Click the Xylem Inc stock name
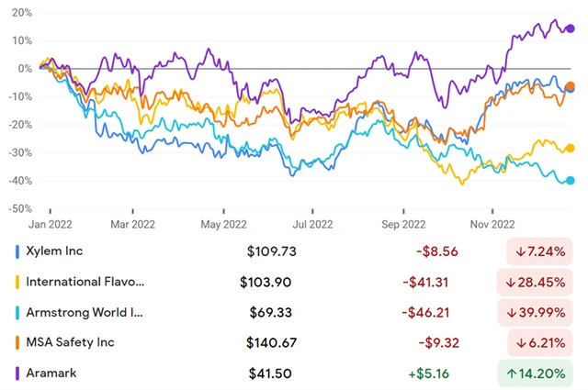The width and height of the screenshot is (588, 390). pos(62,251)
